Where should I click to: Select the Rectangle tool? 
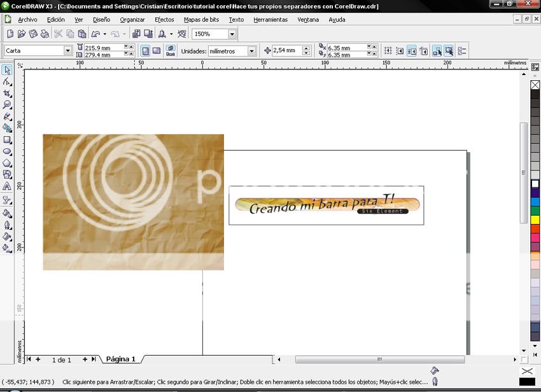point(7,140)
